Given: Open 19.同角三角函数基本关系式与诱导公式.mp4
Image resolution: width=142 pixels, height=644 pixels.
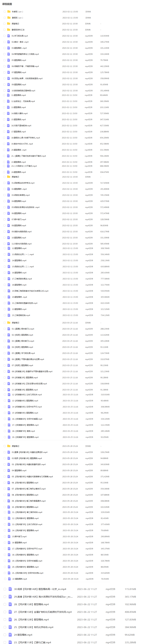Looking at the screenshot, I should (30, 291).
